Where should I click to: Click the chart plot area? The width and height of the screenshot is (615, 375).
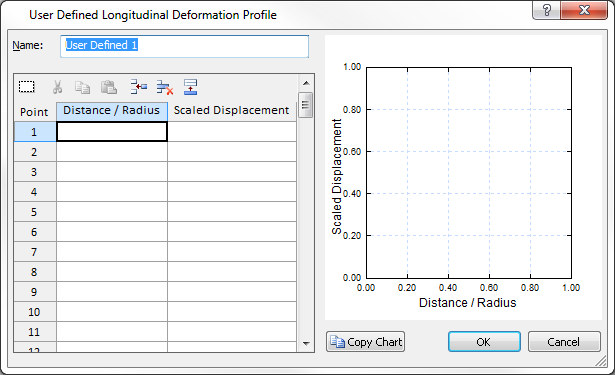[x=469, y=173]
